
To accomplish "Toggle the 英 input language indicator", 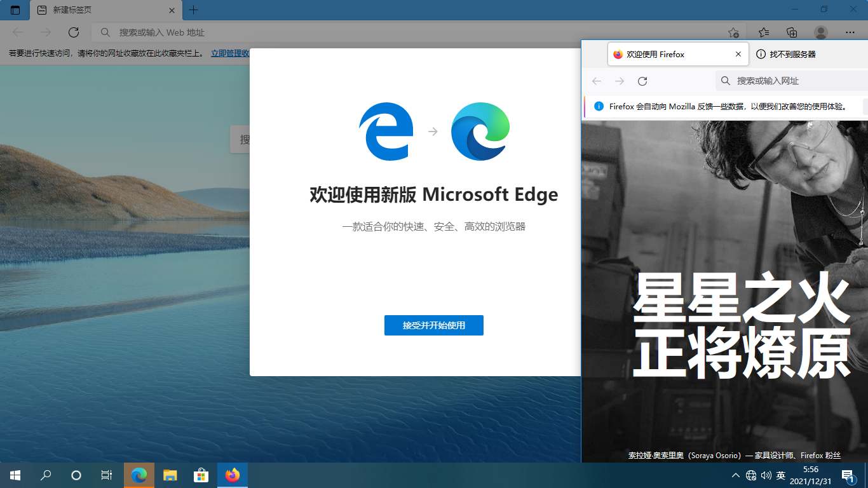I will pos(781,475).
